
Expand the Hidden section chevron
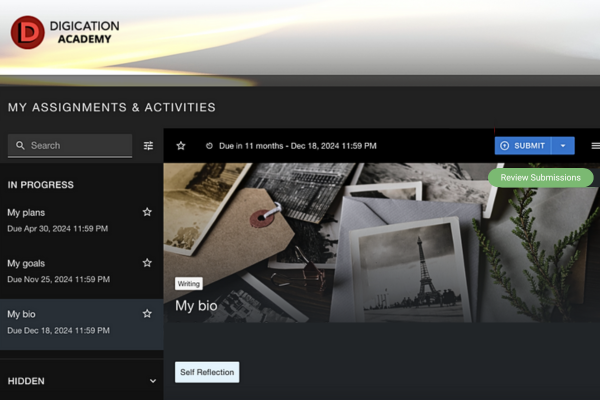(x=153, y=381)
